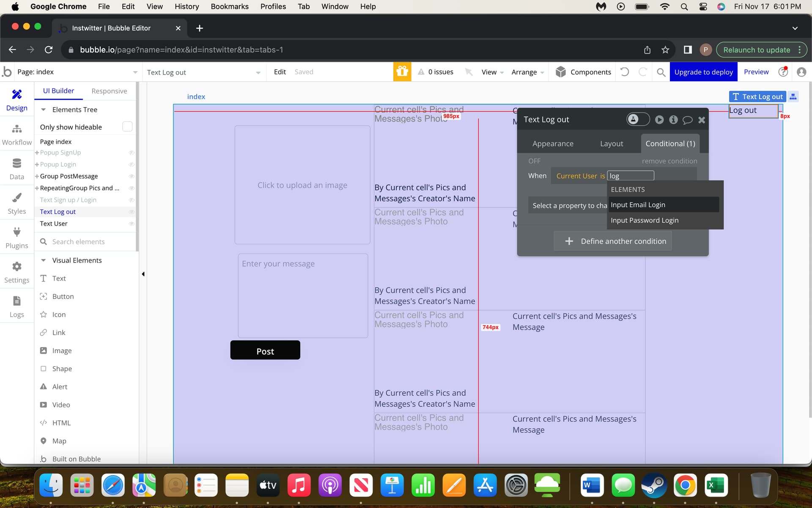Collapse the Elements Tree section

tap(43, 110)
